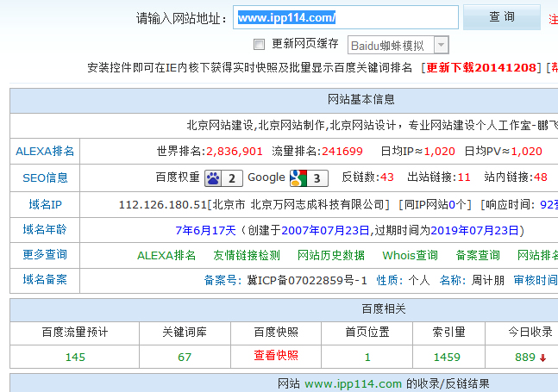
Task: Click the 关键词库 column header
Action: click(185, 332)
